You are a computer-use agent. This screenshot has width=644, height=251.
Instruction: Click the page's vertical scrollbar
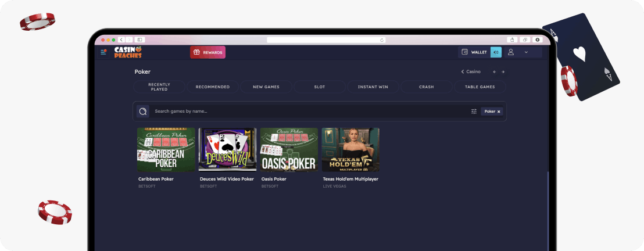click(x=548, y=211)
